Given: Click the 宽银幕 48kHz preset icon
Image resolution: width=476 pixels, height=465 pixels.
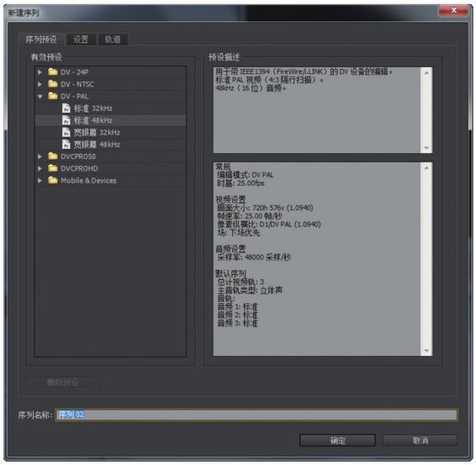Looking at the screenshot, I should click(66, 144).
